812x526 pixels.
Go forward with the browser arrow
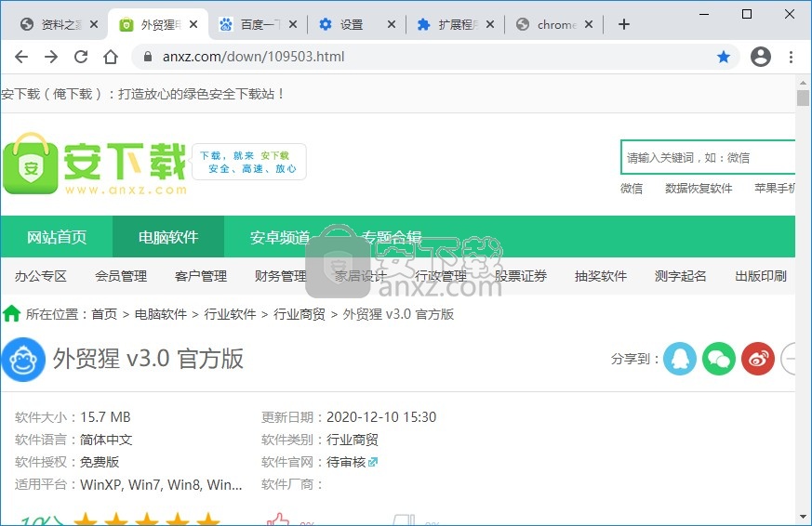(51, 57)
